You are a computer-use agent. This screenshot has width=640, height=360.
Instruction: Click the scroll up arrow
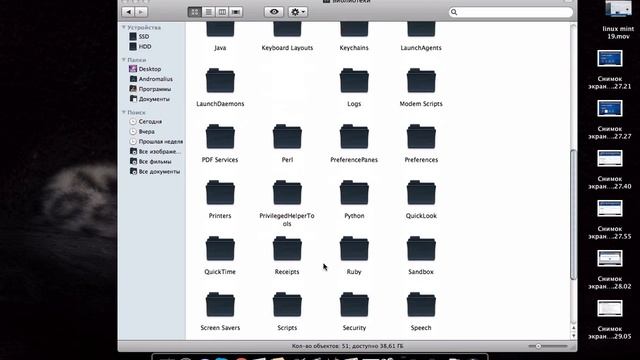click(573, 328)
